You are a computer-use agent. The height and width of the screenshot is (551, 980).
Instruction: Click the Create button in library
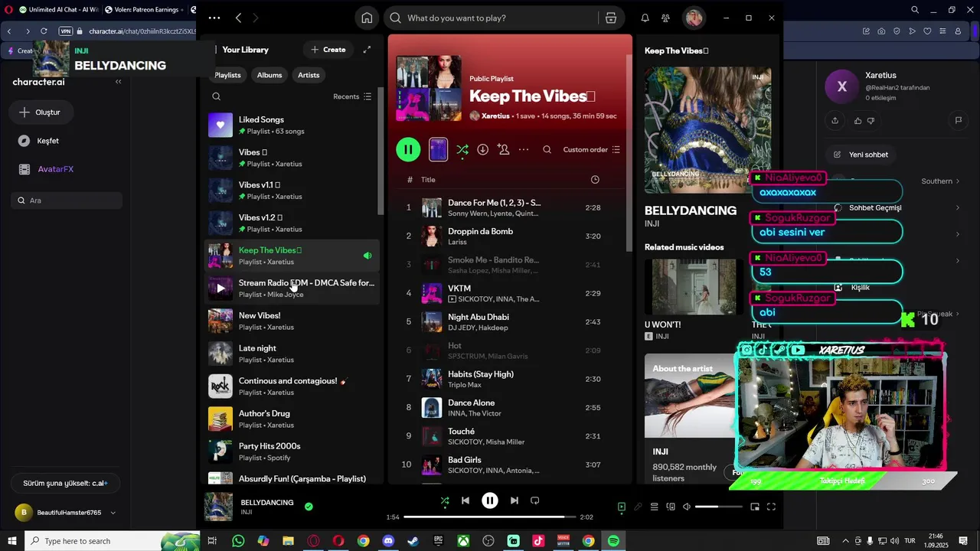pyautogui.click(x=328, y=49)
